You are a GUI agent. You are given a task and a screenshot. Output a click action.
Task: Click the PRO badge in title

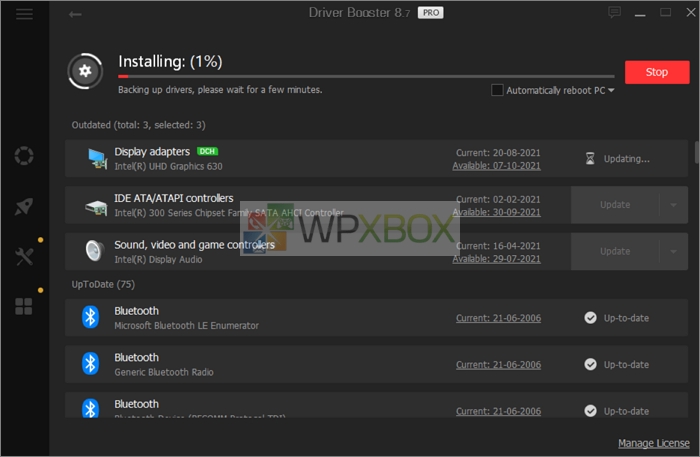(430, 12)
